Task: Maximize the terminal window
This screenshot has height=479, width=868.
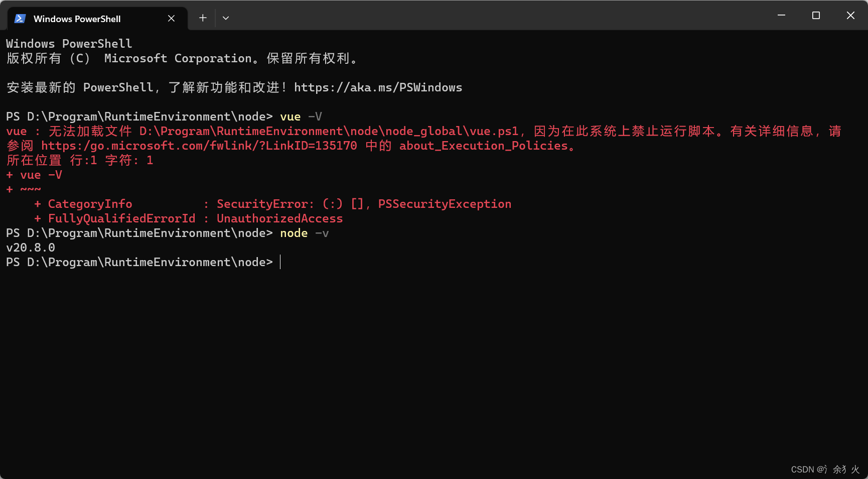Action: point(815,15)
